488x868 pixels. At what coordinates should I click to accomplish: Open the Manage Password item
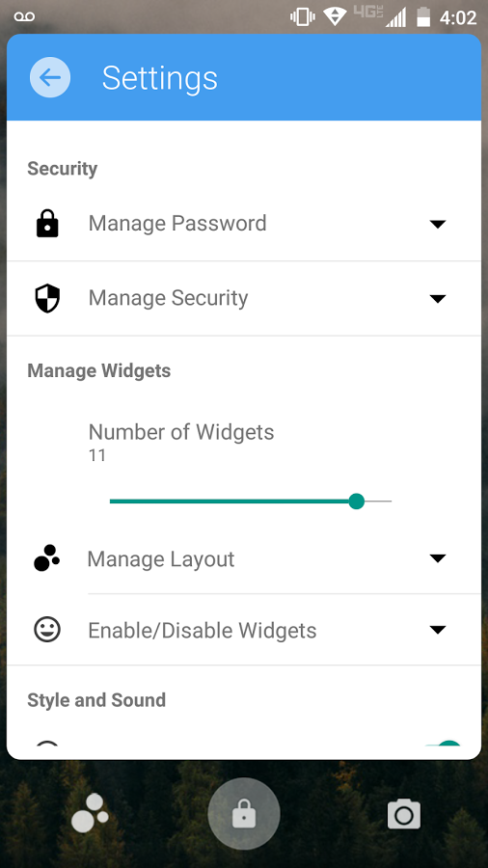[244, 224]
